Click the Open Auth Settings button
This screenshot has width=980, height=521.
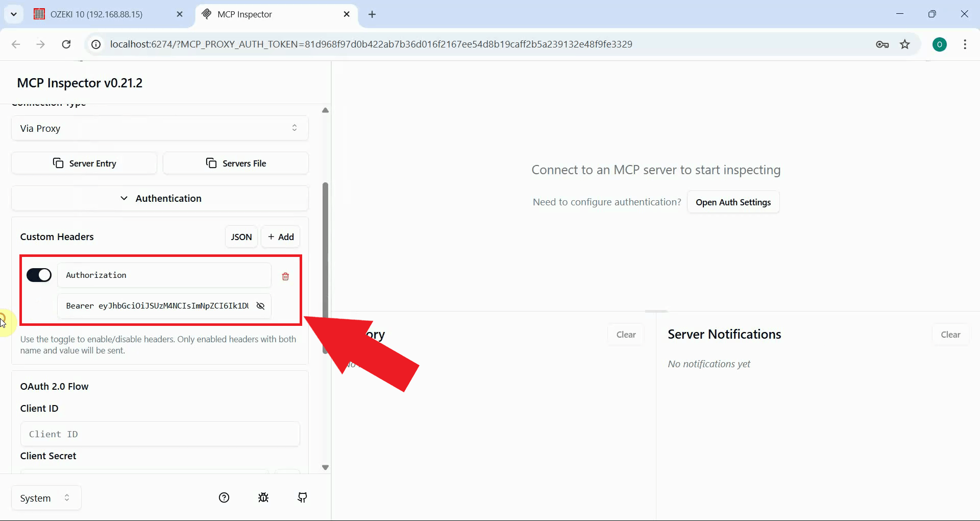point(733,202)
